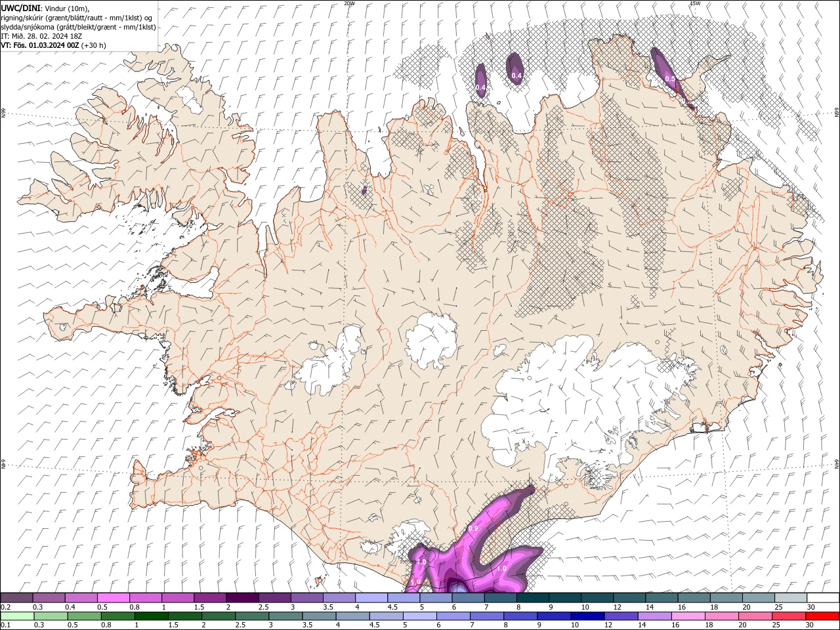The height and width of the screenshot is (630, 840).
Task: Click the 0.5 value in the northeast purple patch
Action: pos(670,79)
